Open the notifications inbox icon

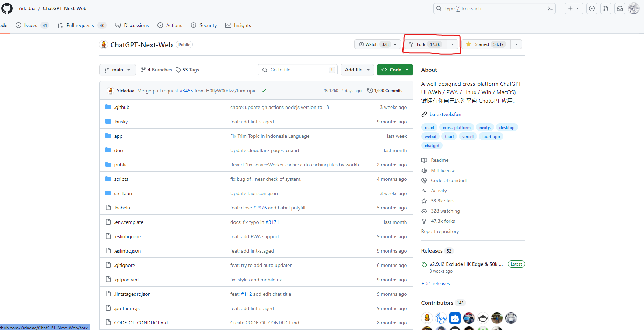620,8
